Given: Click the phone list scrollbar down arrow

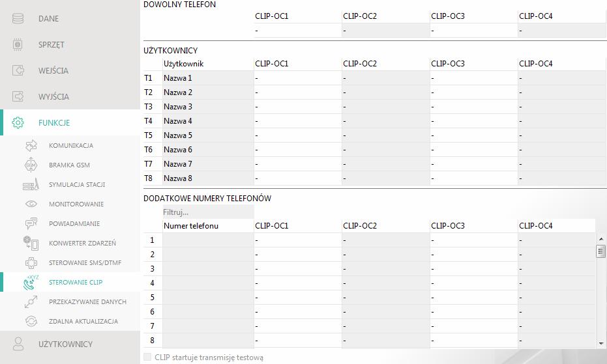Looking at the screenshot, I should point(601,344).
